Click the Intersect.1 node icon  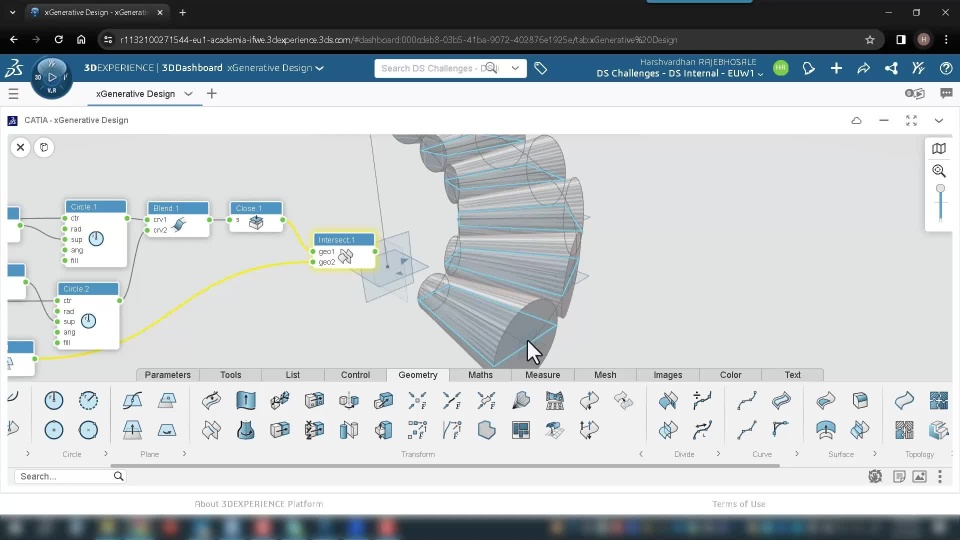tap(346, 257)
